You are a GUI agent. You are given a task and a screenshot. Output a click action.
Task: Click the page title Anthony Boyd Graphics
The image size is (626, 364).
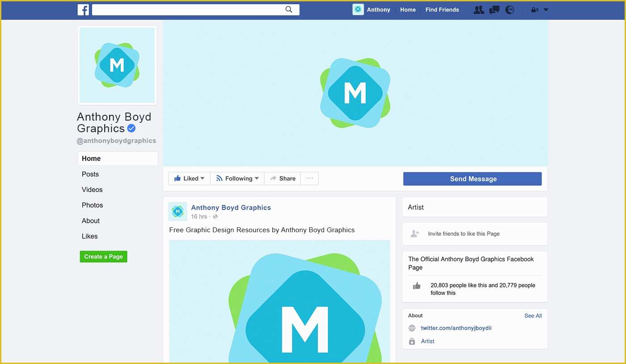tap(114, 123)
